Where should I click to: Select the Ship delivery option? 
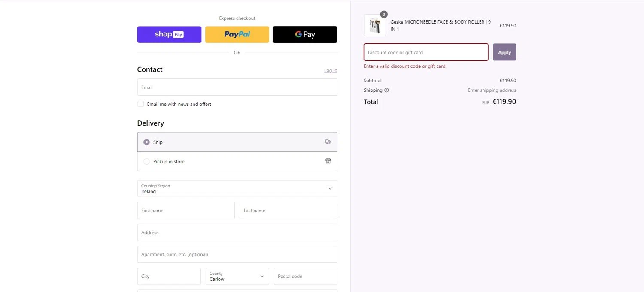[x=147, y=142]
